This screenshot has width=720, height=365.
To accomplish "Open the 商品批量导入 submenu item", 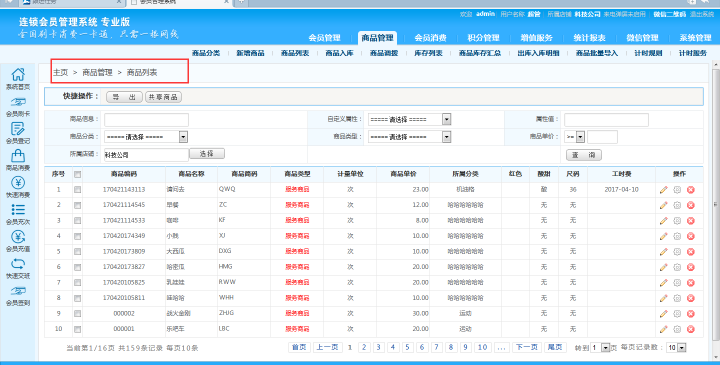I will pos(596,53).
